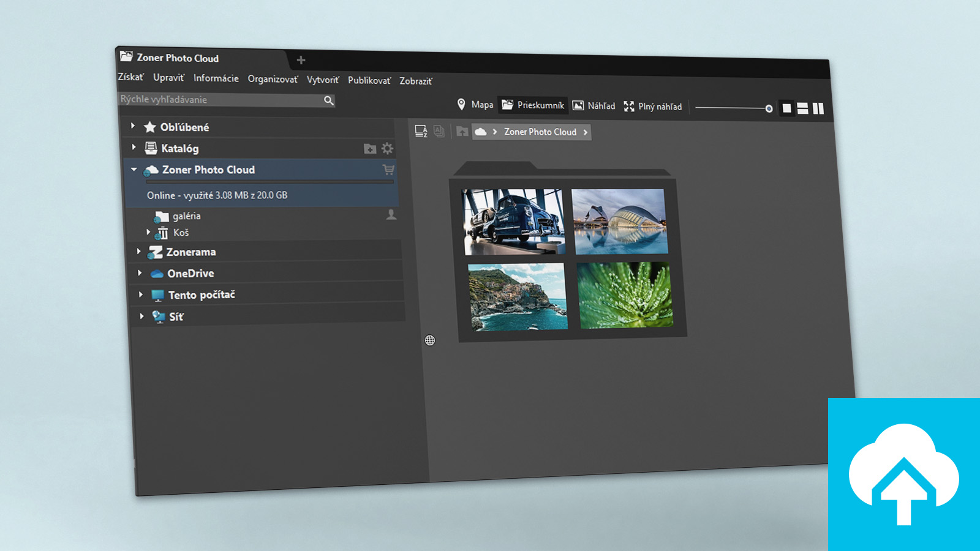This screenshot has height=551, width=980.
Task: Switch to the Mapa view
Action: [x=475, y=105]
